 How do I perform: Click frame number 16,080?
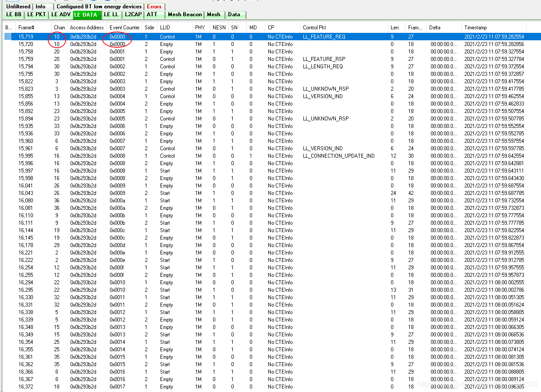coord(25,201)
